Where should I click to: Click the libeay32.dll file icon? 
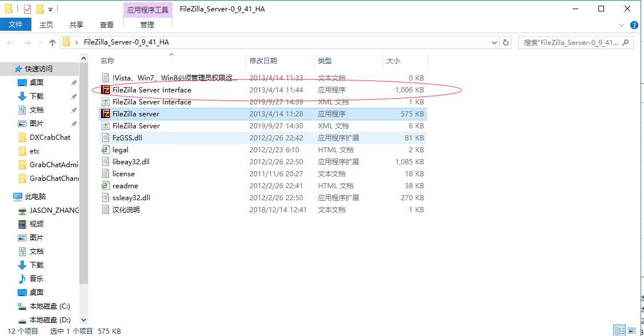click(x=106, y=161)
